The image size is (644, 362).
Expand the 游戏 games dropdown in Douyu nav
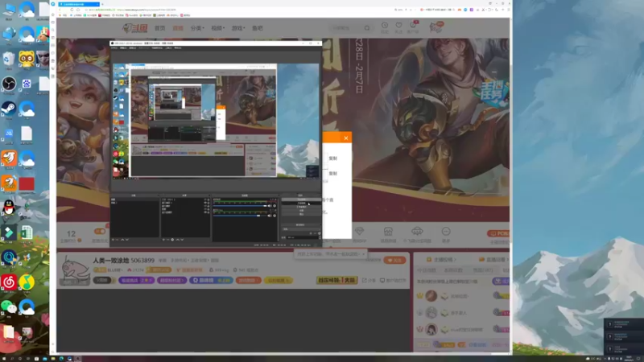[x=238, y=28]
